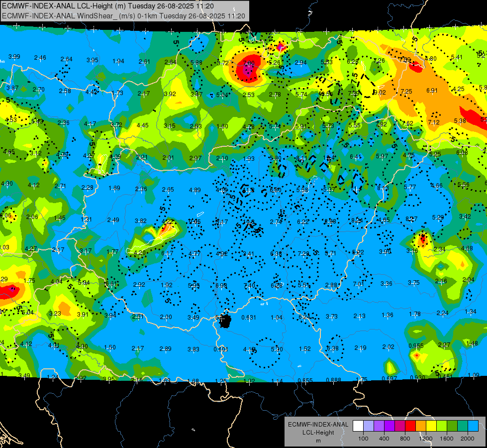
Task: Click the wind shear value '7.01'
Action: click(x=359, y=284)
